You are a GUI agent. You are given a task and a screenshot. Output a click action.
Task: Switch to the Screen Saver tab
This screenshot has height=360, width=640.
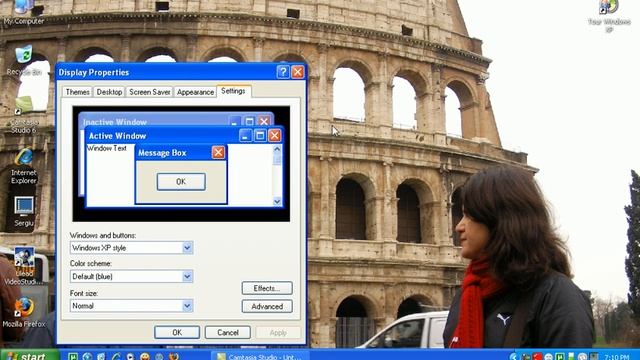(x=149, y=92)
